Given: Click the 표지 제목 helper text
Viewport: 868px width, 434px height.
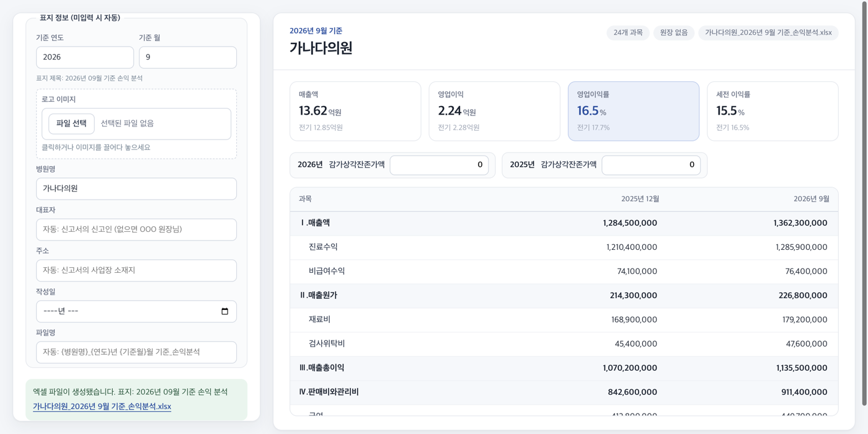Looking at the screenshot, I should (x=89, y=79).
